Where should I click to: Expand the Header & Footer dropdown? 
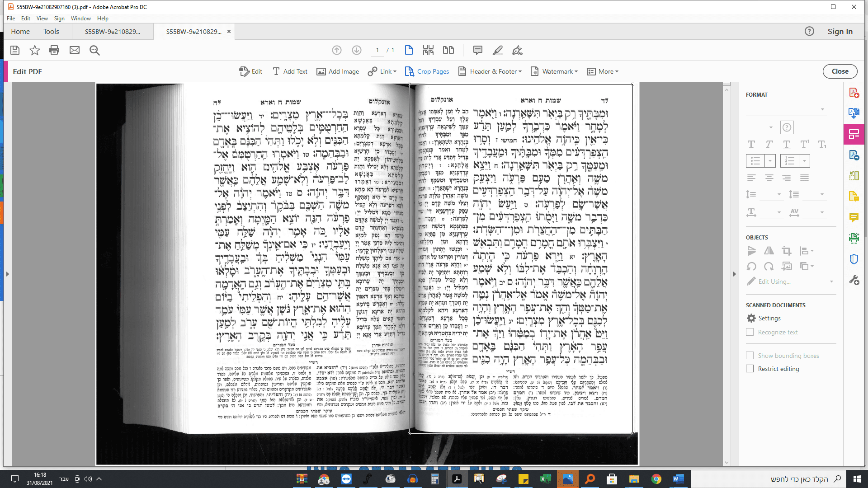pyautogui.click(x=490, y=71)
